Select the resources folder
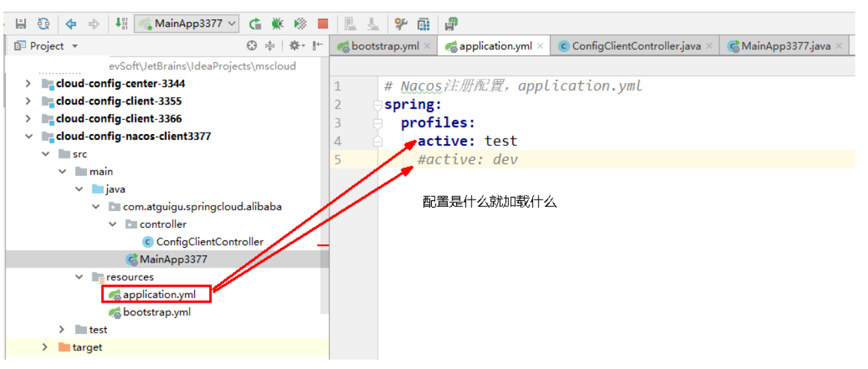This screenshot has height=369, width=868. 129,277
